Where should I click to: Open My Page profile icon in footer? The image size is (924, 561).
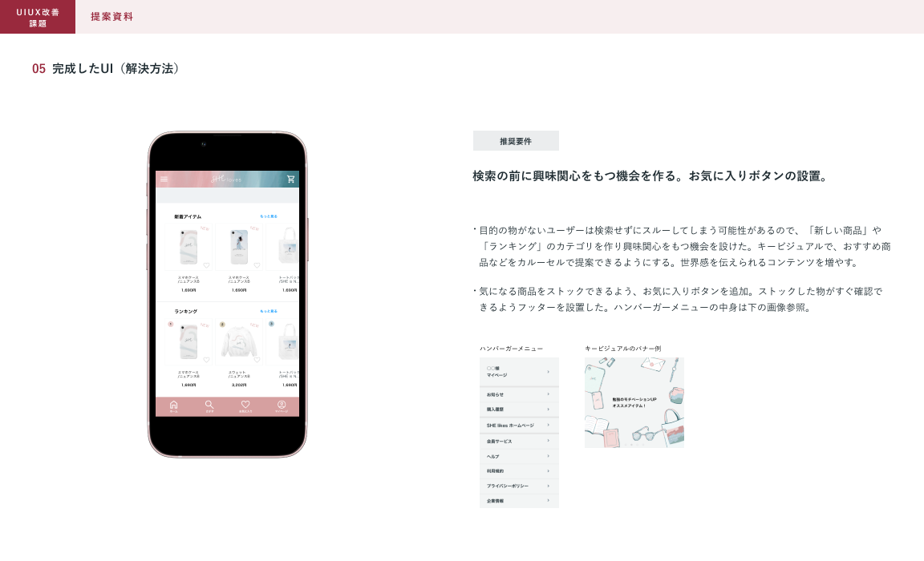pyautogui.click(x=282, y=406)
